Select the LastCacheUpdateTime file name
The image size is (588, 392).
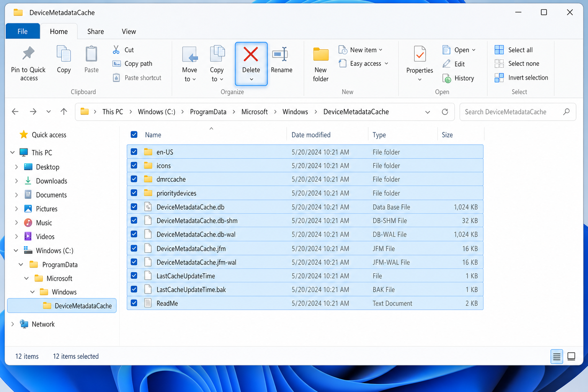pos(186,276)
